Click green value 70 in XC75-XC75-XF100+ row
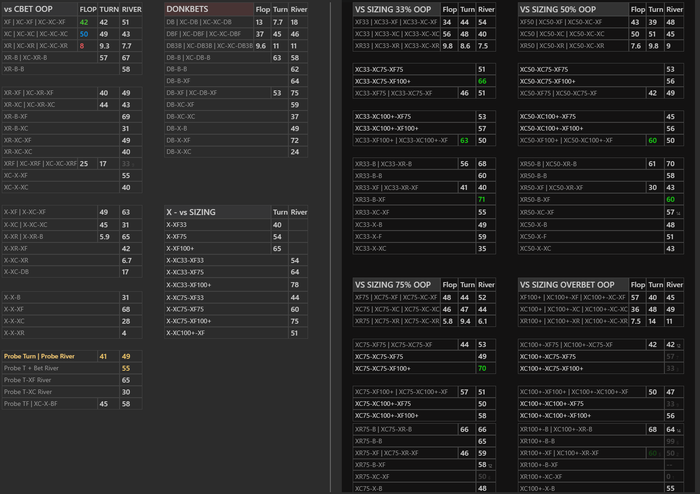 pos(482,369)
